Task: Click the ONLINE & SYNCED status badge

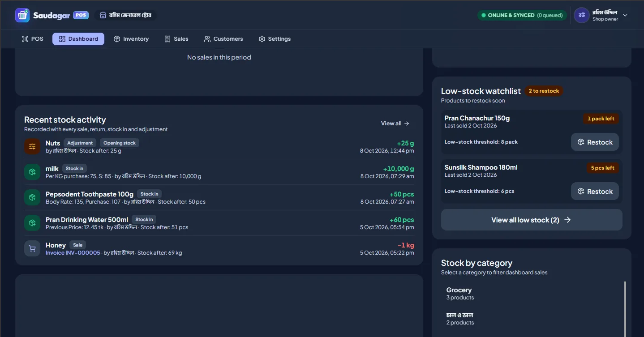Action: point(522,15)
